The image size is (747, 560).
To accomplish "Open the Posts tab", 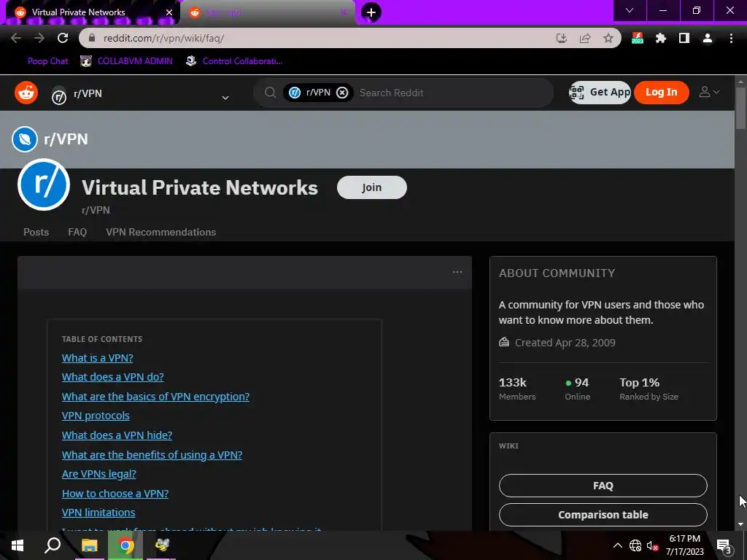I will point(36,232).
